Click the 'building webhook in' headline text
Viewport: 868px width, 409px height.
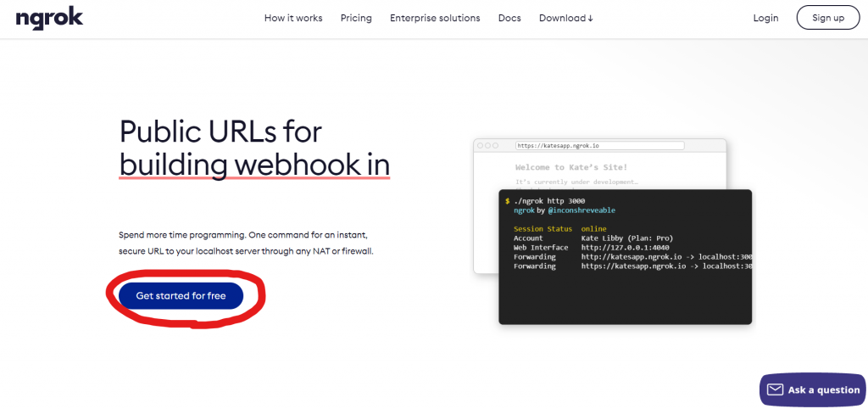(x=254, y=165)
